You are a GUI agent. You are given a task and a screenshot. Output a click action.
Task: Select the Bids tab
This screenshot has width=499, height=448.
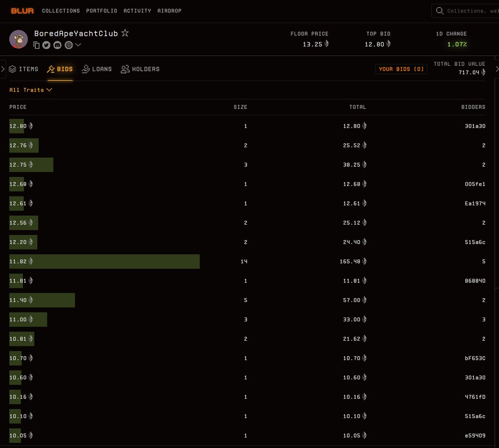[60, 69]
